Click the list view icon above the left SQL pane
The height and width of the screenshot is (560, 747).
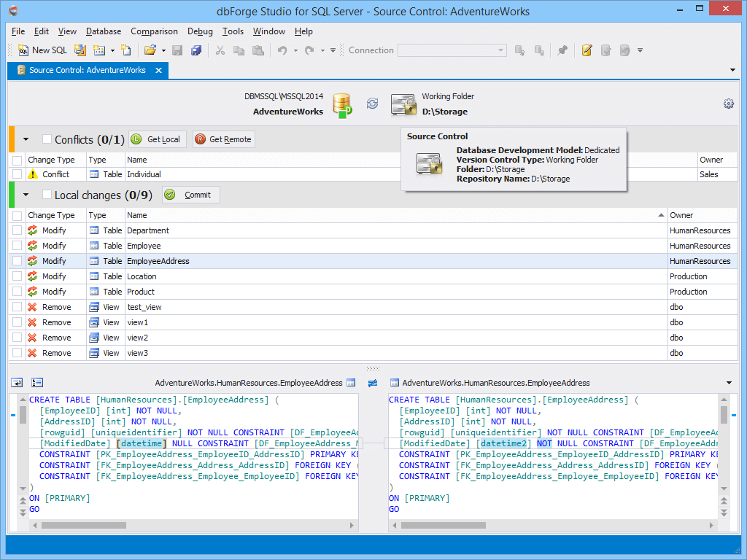(37, 382)
